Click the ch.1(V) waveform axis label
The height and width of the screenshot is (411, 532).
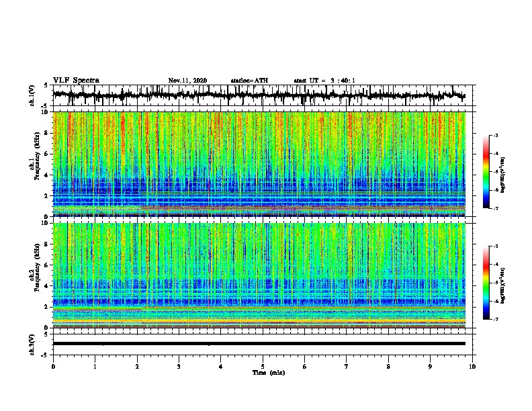[32, 95]
